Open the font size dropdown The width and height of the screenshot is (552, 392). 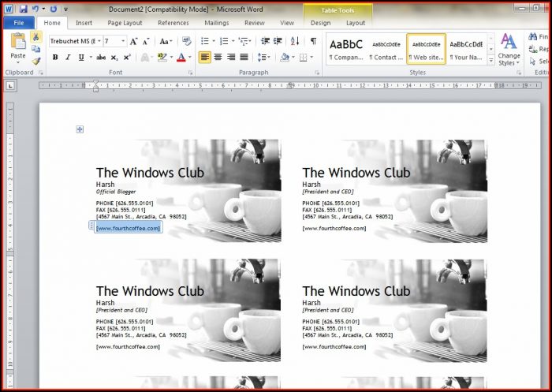point(123,41)
